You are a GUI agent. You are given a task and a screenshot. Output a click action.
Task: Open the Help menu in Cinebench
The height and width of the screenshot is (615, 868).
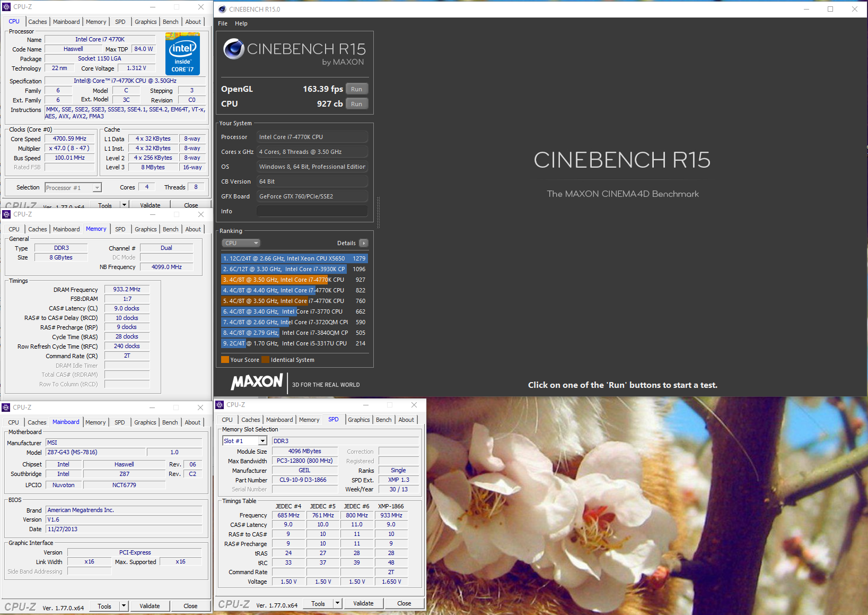coord(241,23)
